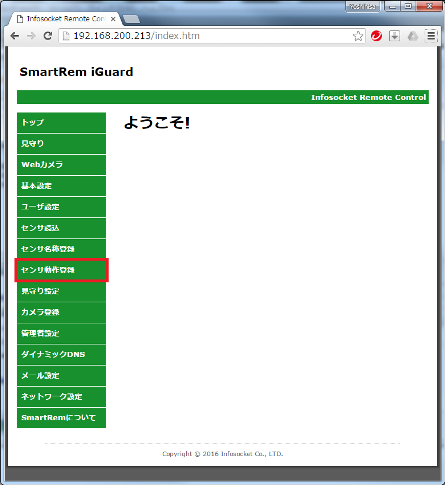Reload the page with the refresh icon
This screenshot has height=485, width=445.
[48, 36]
